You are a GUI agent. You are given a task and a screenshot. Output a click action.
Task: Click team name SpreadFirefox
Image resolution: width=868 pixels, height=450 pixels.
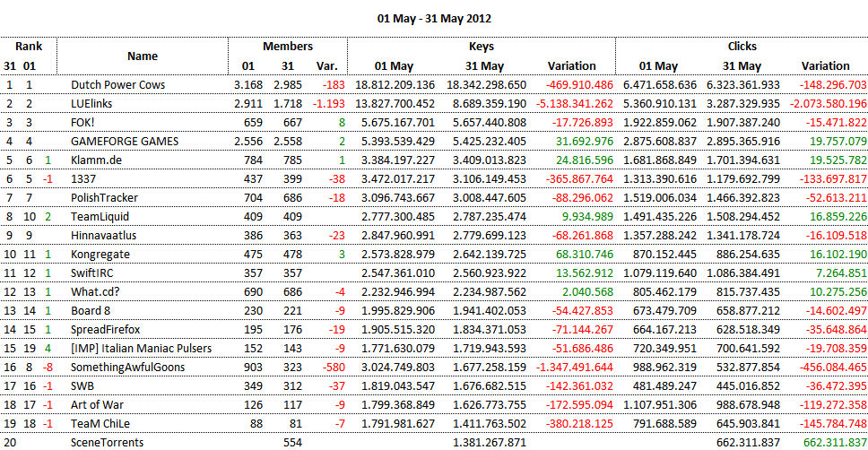pos(105,329)
